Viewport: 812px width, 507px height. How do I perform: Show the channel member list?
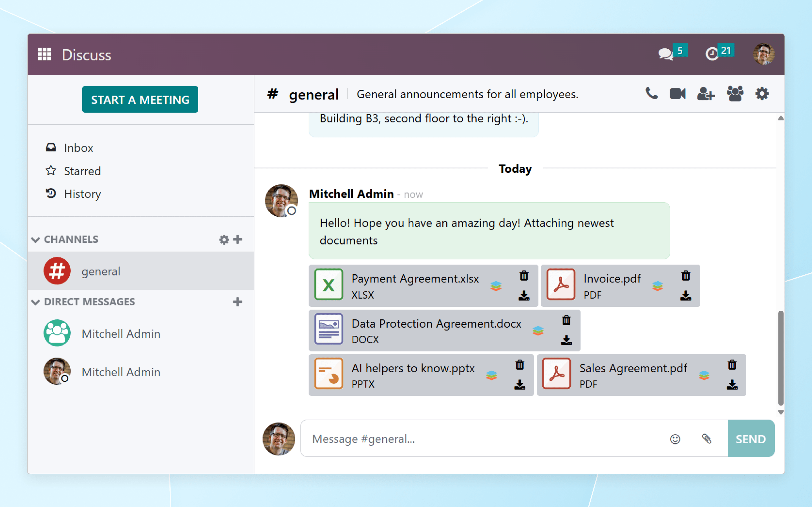[x=735, y=94]
